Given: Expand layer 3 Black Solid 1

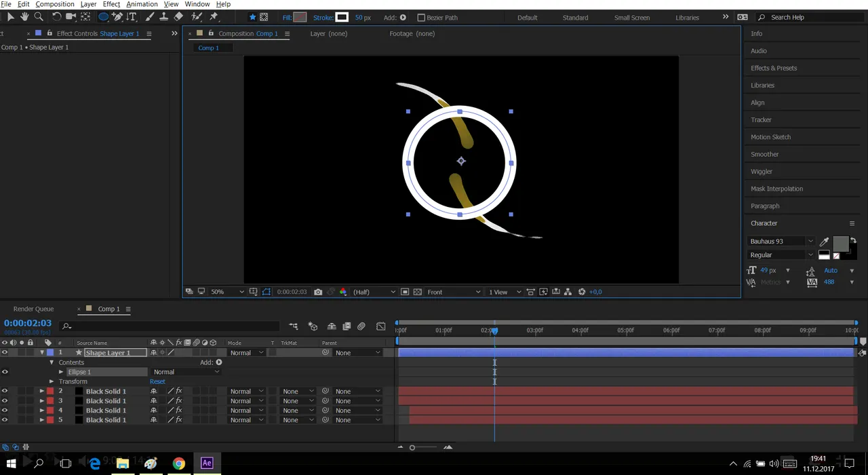Looking at the screenshot, I should (42, 401).
